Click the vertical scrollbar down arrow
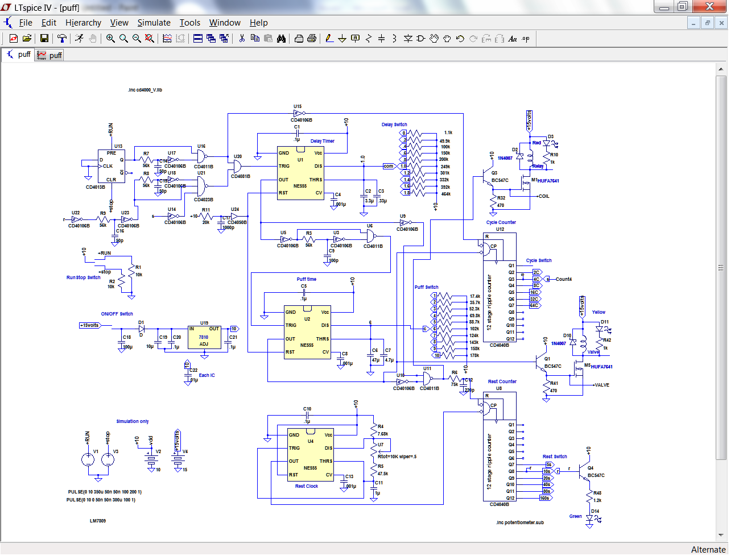 pyautogui.click(x=721, y=535)
